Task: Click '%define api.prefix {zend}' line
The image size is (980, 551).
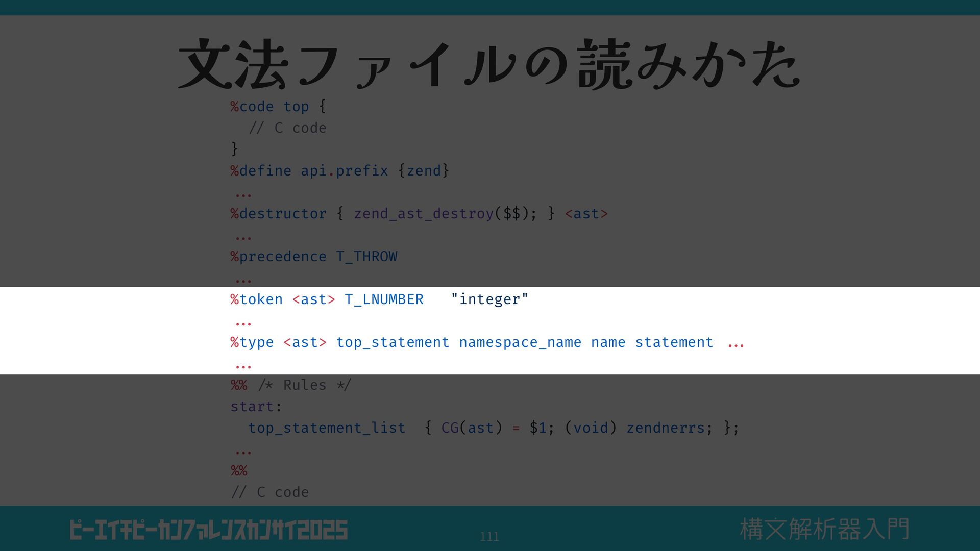Action: (340, 170)
